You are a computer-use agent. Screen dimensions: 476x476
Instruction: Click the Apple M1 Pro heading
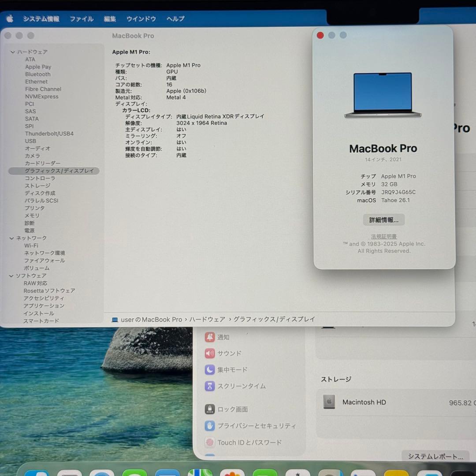point(131,52)
